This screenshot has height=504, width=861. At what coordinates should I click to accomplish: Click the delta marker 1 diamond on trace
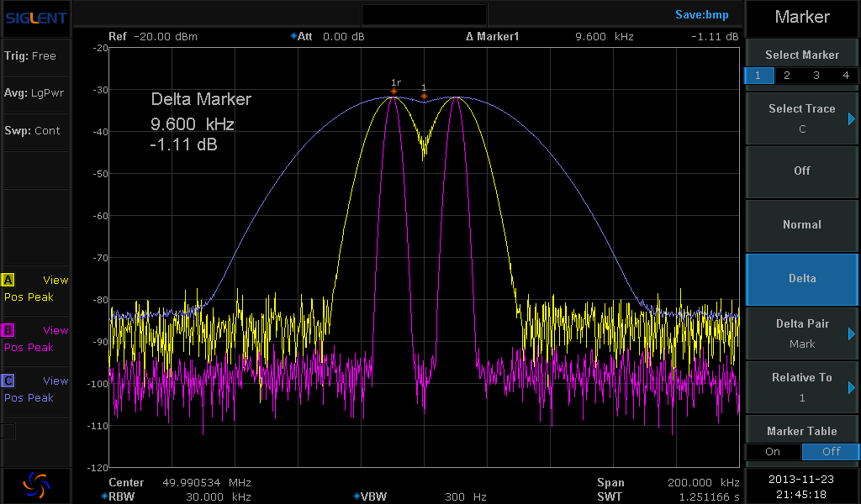[x=424, y=96]
